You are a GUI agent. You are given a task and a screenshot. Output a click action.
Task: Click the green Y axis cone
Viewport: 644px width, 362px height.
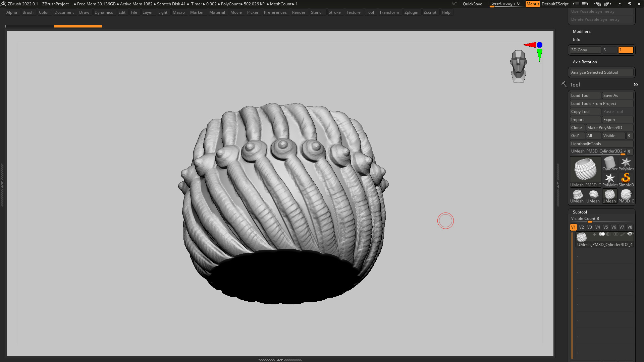pyautogui.click(x=539, y=55)
